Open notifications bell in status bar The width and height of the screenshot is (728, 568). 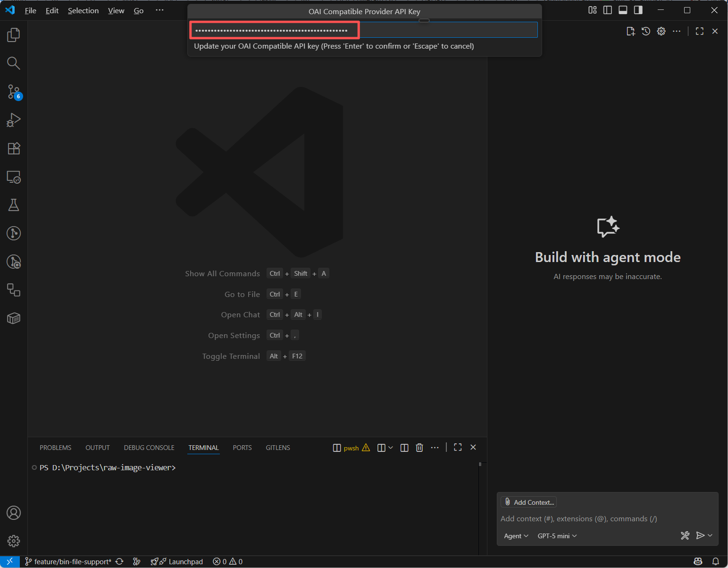716,561
